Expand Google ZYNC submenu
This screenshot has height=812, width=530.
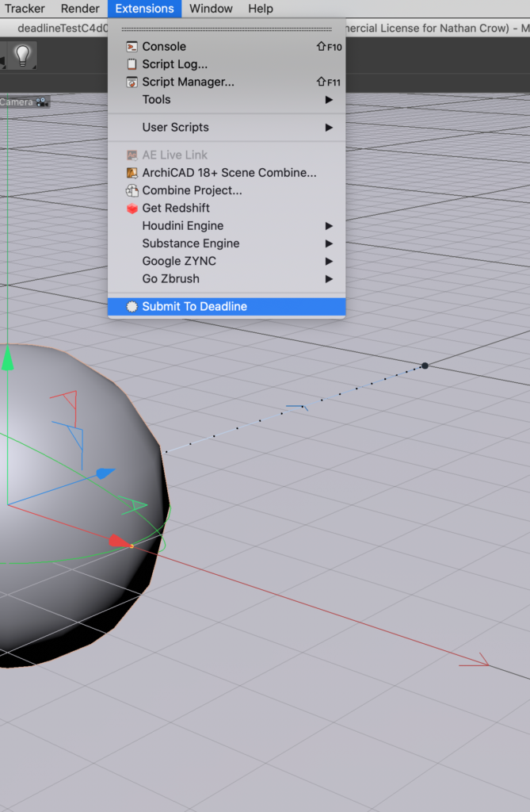pyautogui.click(x=227, y=261)
